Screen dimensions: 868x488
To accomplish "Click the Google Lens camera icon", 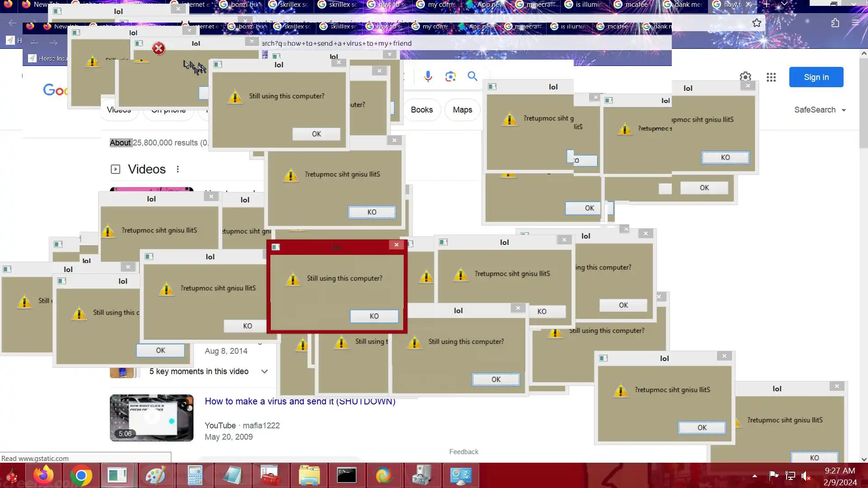I will (x=450, y=76).
